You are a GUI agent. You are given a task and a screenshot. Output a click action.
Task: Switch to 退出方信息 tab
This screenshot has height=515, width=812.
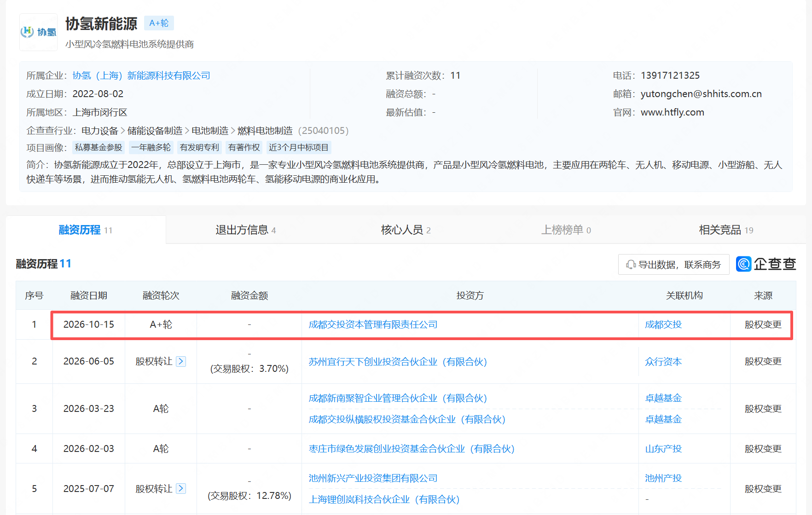[246, 230]
